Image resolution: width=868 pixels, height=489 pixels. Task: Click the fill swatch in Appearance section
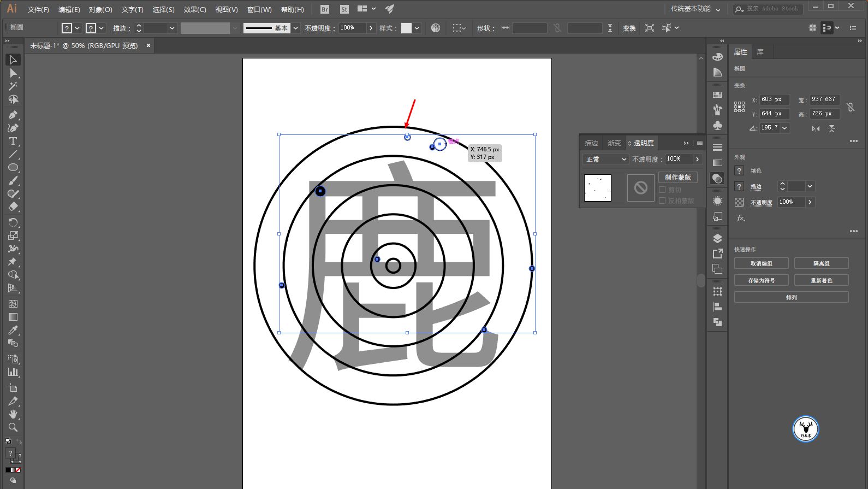point(739,170)
